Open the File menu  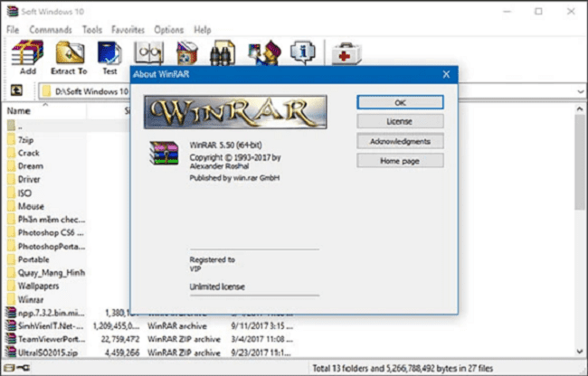(13, 30)
